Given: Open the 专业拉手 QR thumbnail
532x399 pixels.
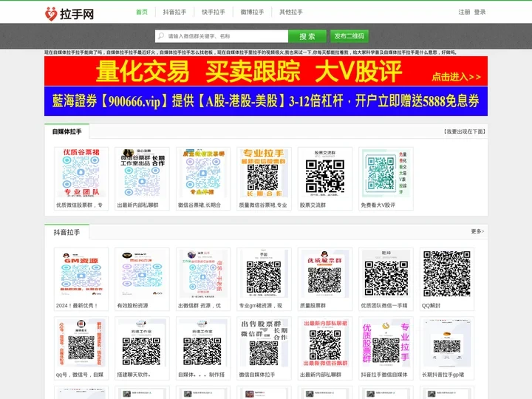Looking at the screenshot, I should coord(264,172).
